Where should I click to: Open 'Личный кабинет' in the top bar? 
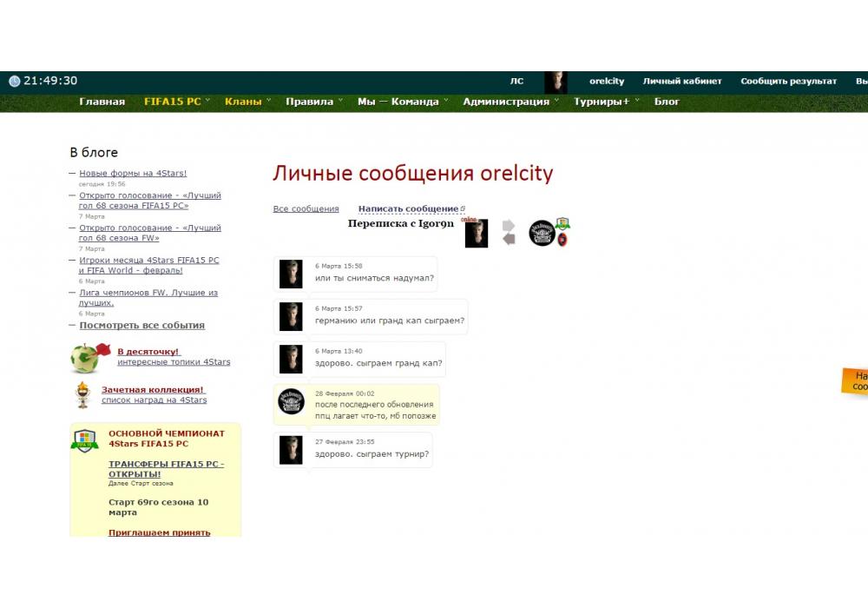(682, 82)
